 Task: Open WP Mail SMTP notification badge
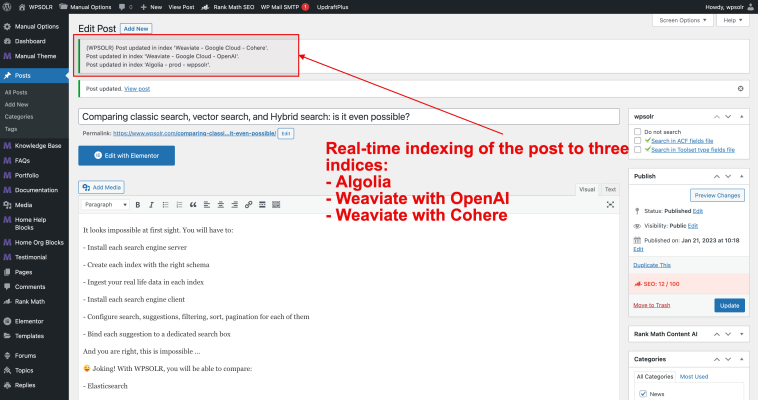tap(305, 7)
